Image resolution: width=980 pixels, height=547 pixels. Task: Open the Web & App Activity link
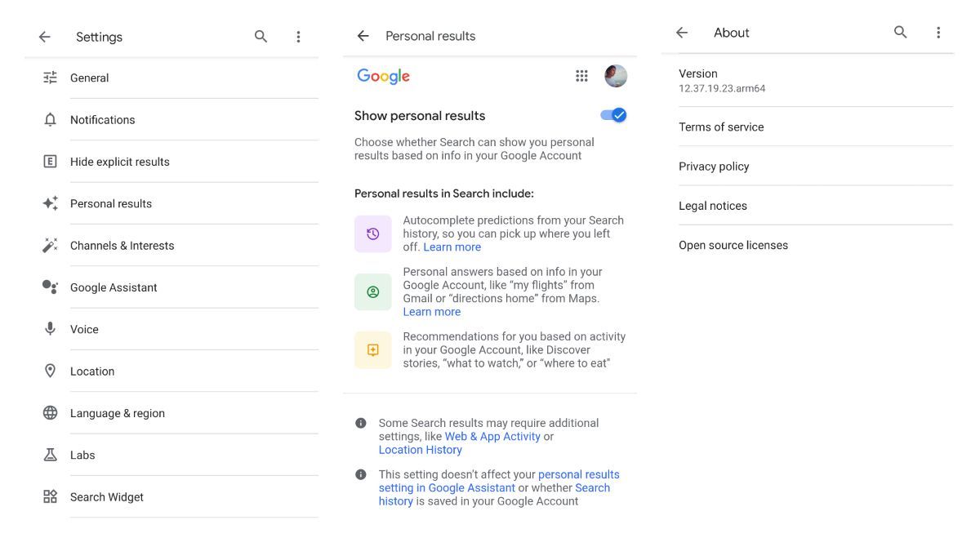(x=491, y=435)
